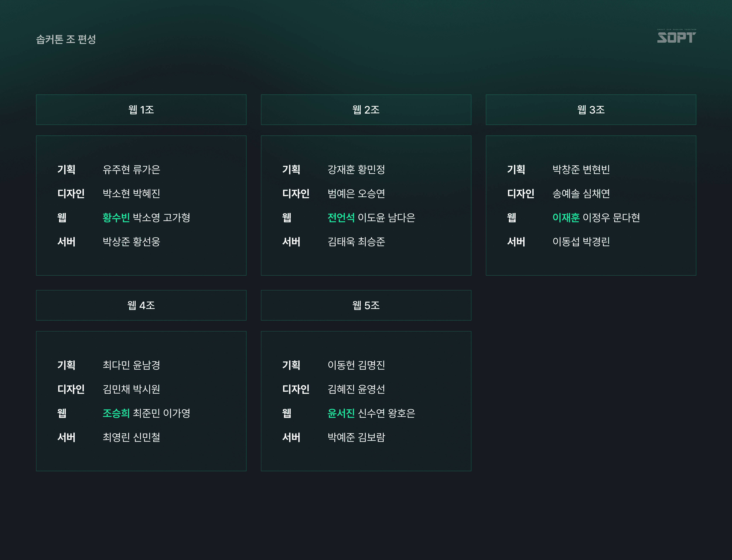Screen dimensions: 732x560
Task: Click the 솝커톤 조 편성 title
Action: tap(66, 39)
